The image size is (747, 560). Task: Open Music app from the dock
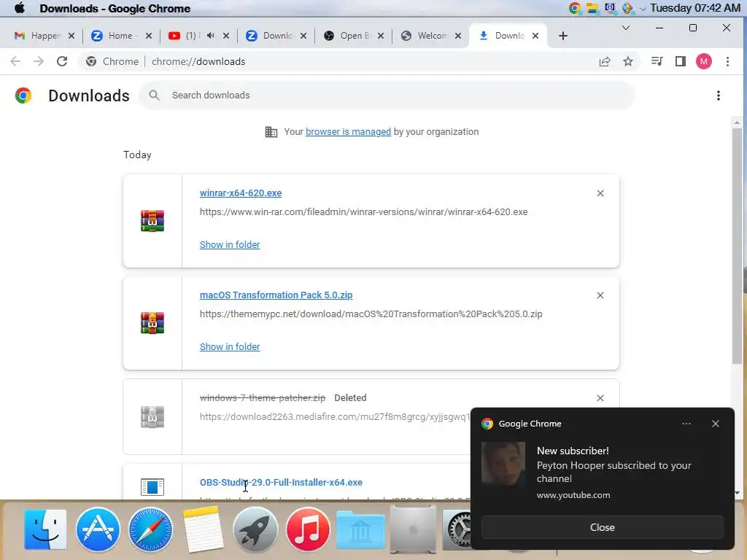click(308, 529)
